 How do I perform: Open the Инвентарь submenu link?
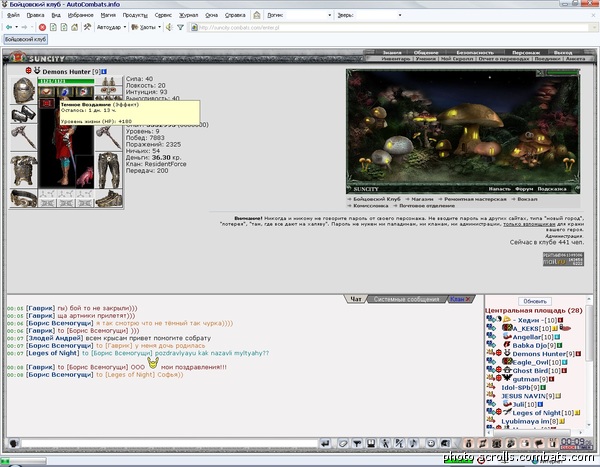396,59
